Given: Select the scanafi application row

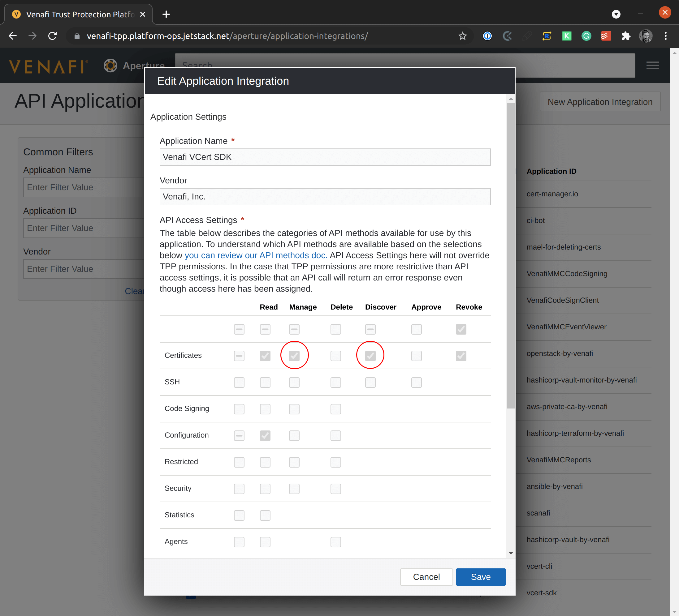Looking at the screenshot, I should pyautogui.click(x=584, y=513).
